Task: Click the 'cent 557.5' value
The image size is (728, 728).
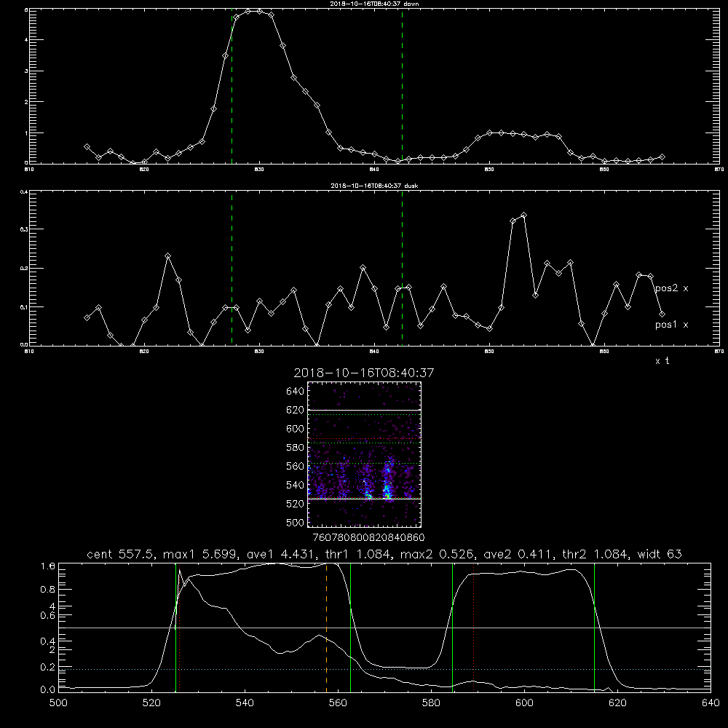Action: (121, 554)
